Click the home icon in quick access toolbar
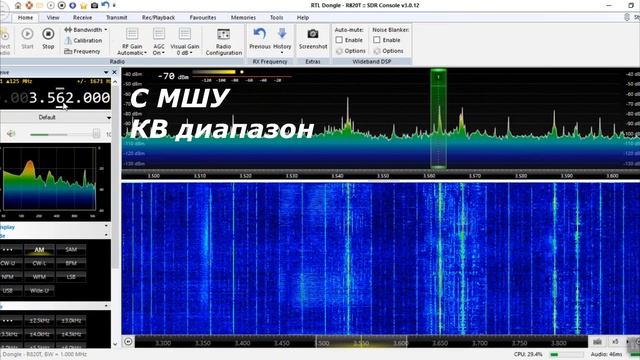The height and width of the screenshot is (360, 640). click(x=18, y=6)
